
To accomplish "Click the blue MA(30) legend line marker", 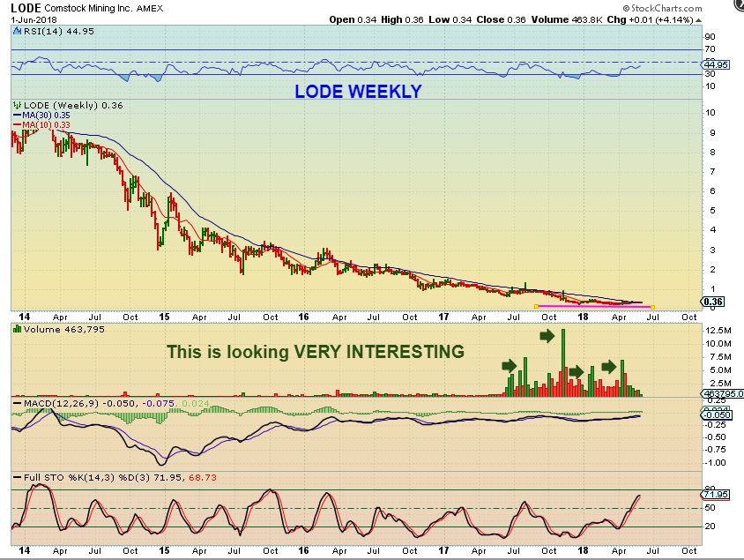I will (x=17, y=116).
